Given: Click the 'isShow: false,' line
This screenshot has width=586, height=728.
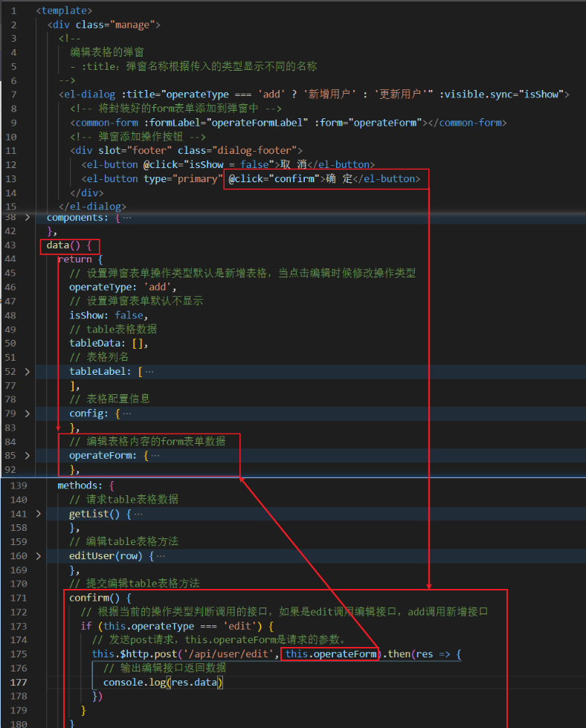Looking at the screenshot, I should 109,315.
